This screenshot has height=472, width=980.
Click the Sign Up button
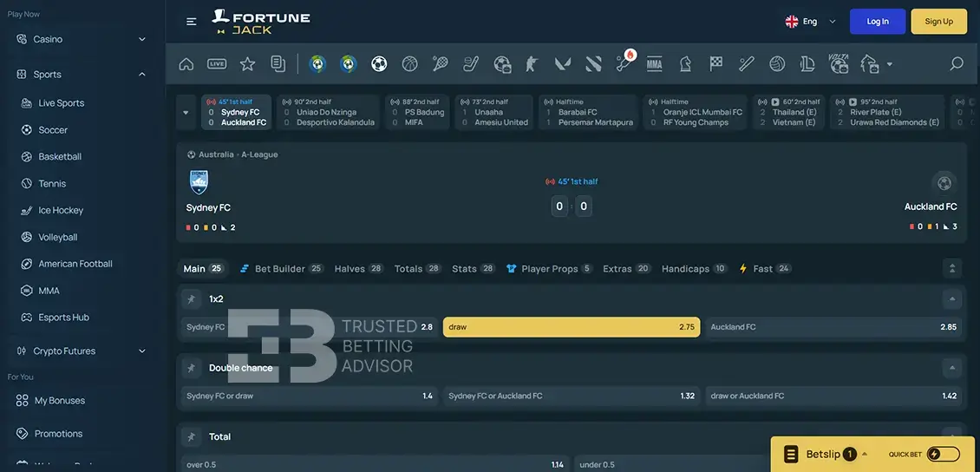[938, 21]
